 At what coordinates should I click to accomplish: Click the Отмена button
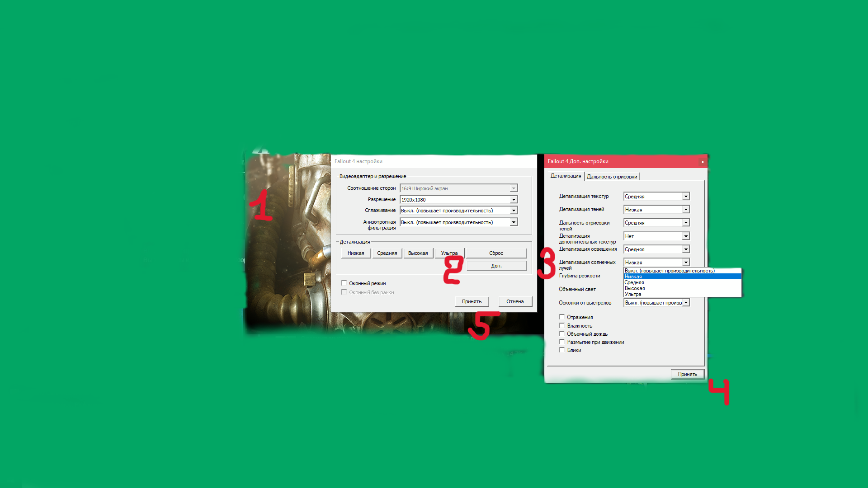coord(515,301)
